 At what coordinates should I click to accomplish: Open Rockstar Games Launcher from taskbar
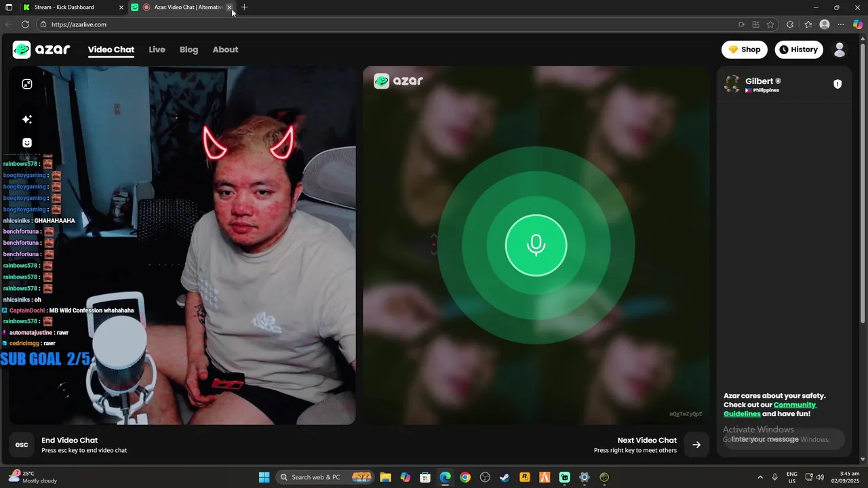(525, 477)
